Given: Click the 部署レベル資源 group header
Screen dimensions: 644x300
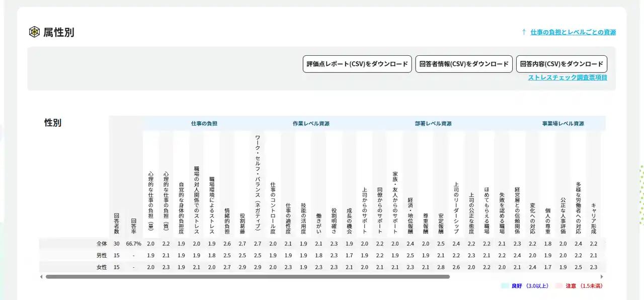Looking at the screenshot, I should point(433,123).
